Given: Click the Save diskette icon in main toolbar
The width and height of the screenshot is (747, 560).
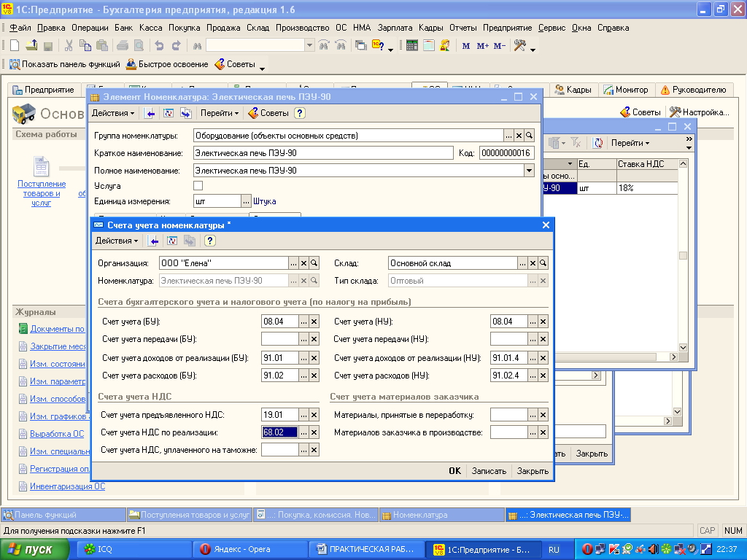Looking at the screenshot, I should coord(47,46).
